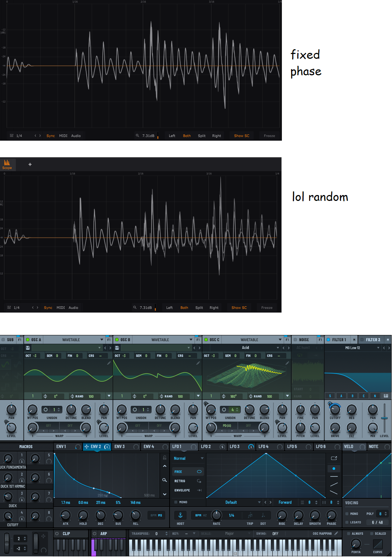
Task: Select LFO ENVELOPE trigger mode
Action: 188,490
